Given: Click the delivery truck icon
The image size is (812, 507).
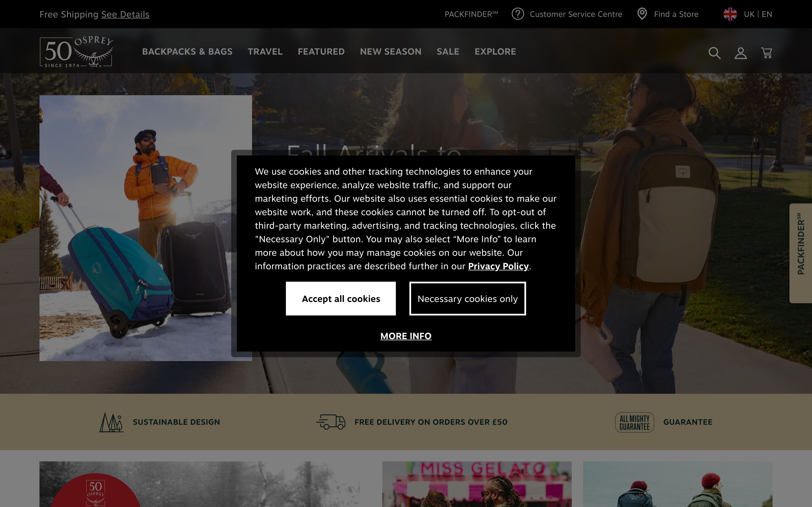Looking at the screenshot, I should pos(331,422).
